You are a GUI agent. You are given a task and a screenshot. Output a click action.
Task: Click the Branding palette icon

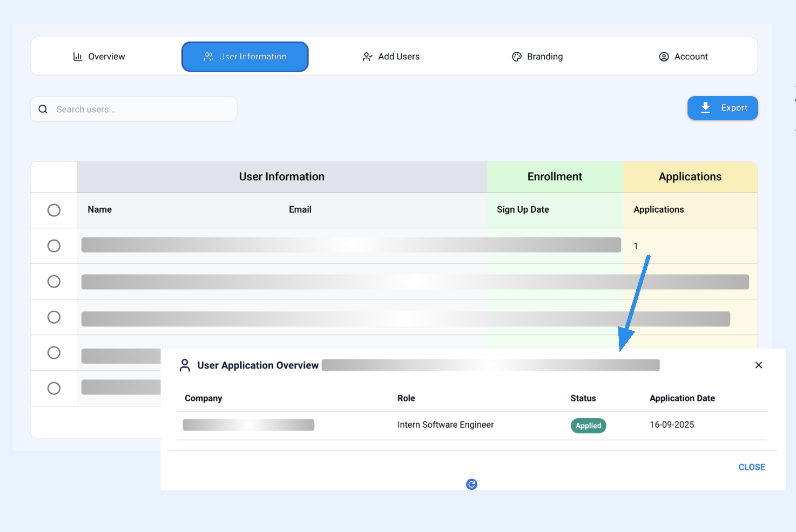point(517,57)
